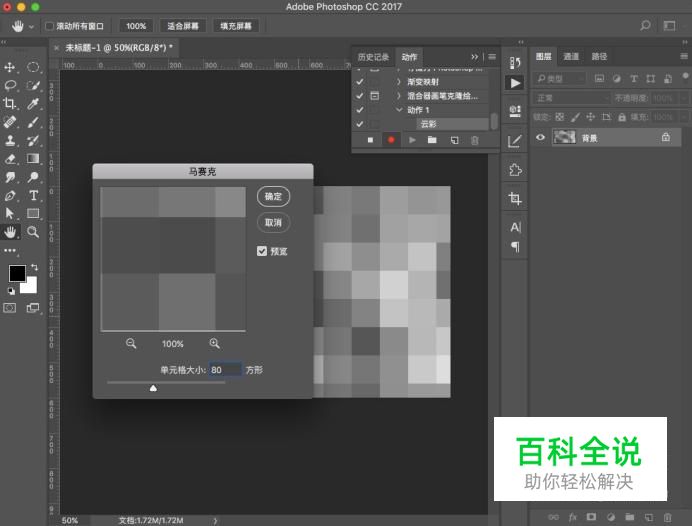Select the Gradient tool

[33, 158]
